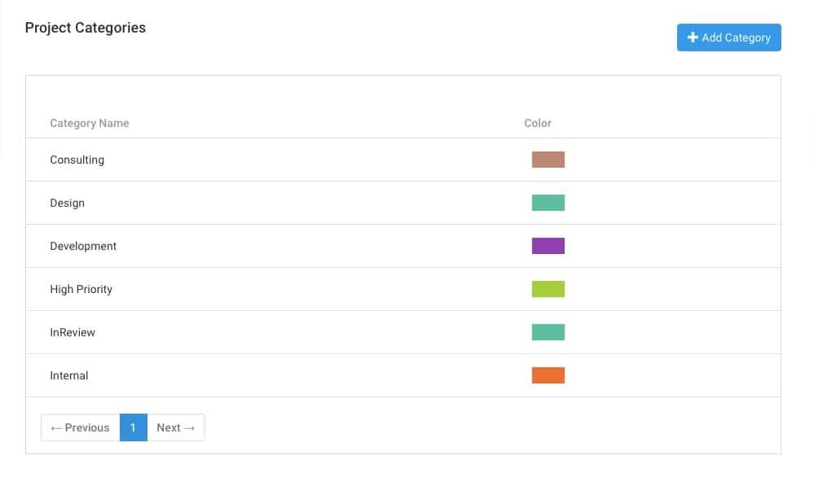
Task: Select the High Priority category
Action: point(81,289)
